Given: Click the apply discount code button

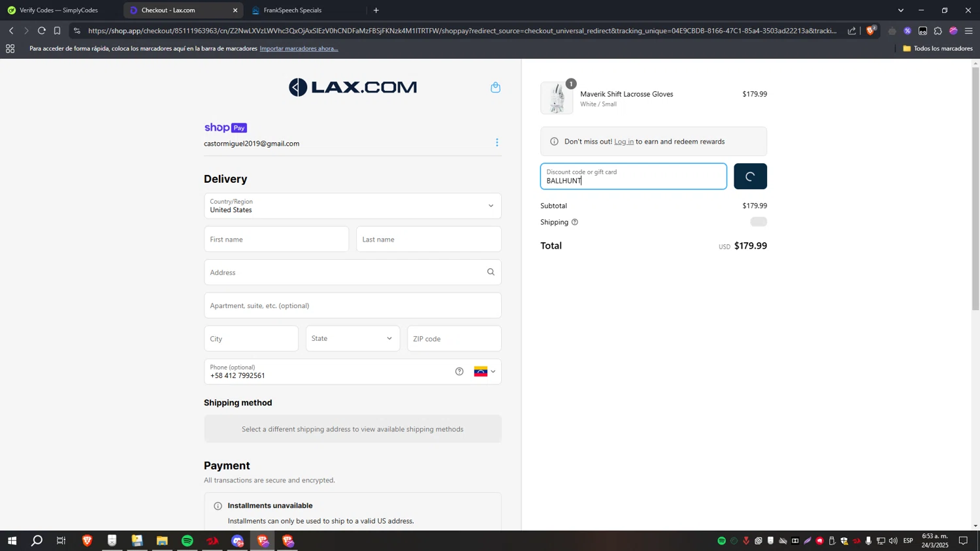Looking at the screenshot, I should click(750, 176).
